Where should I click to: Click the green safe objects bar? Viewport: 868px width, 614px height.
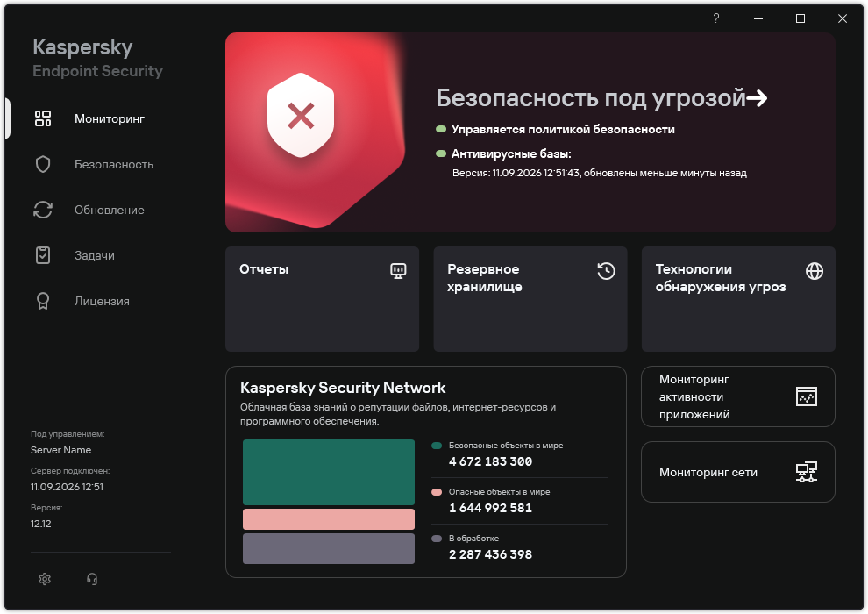(x=329, y=472)
